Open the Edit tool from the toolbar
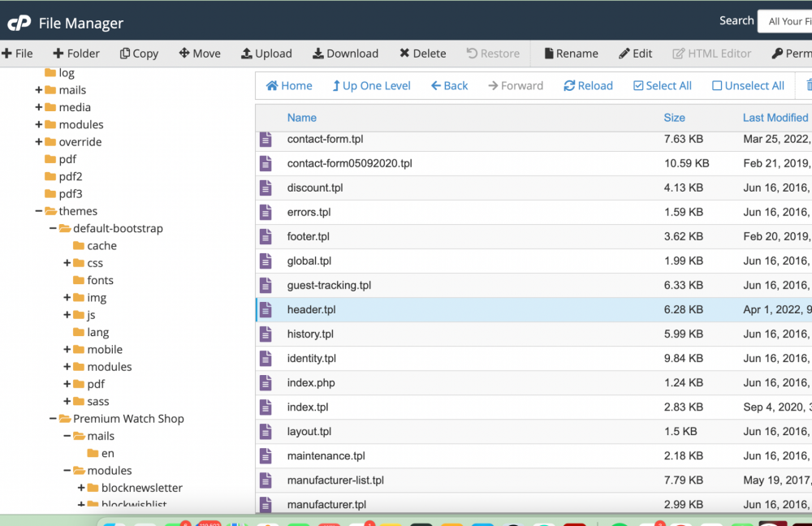812x526 pixels. 635,53
